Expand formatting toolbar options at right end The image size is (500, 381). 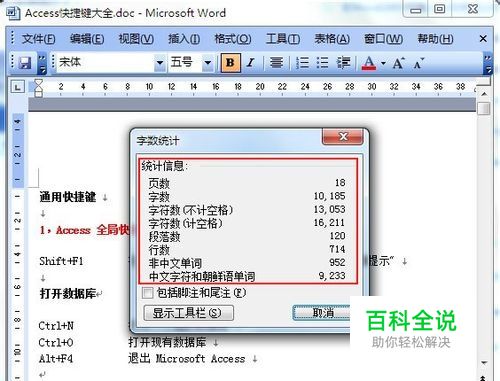[487, 63]
